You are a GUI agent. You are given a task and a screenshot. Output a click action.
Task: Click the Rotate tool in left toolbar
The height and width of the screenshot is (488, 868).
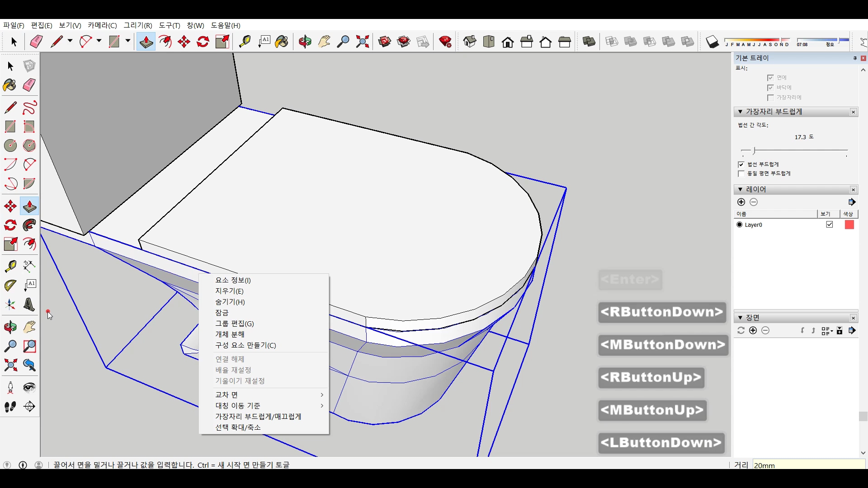(10, 225)
